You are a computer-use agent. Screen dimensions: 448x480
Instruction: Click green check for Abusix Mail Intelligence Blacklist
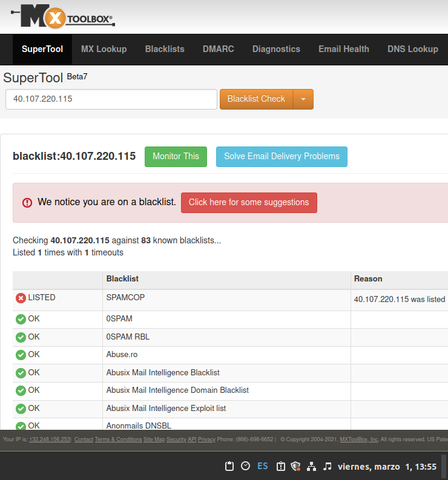[x=21, y=373]
